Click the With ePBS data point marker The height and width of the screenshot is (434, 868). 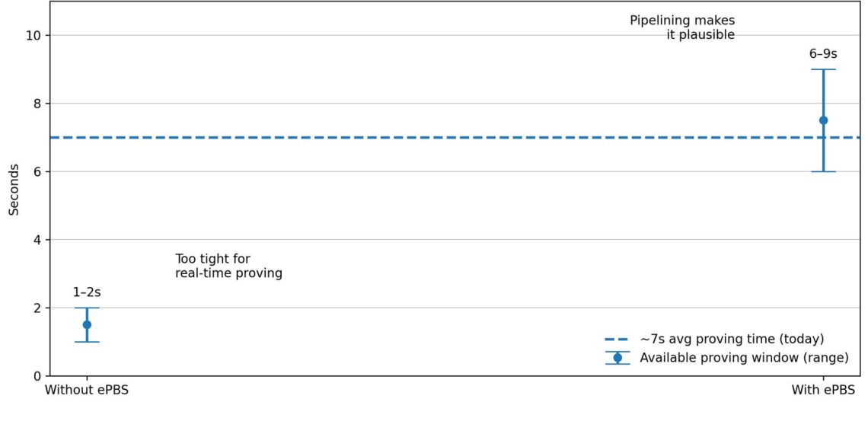click(x=823, y=120)
